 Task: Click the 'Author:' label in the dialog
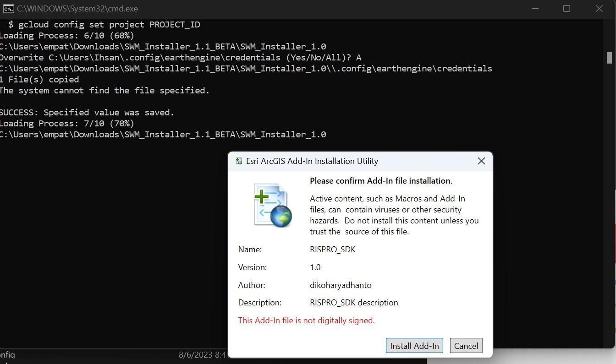click(x=252, y=285)
